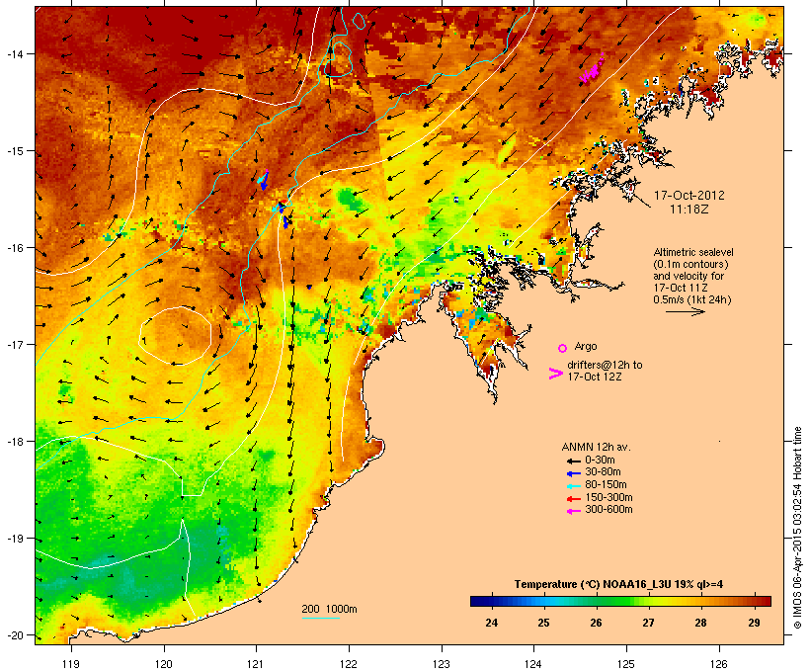Image resolution: width=810 pixels, height=672 pixels.
Task: Click the longitude axis label 125
Action: [x=626, y=664]
